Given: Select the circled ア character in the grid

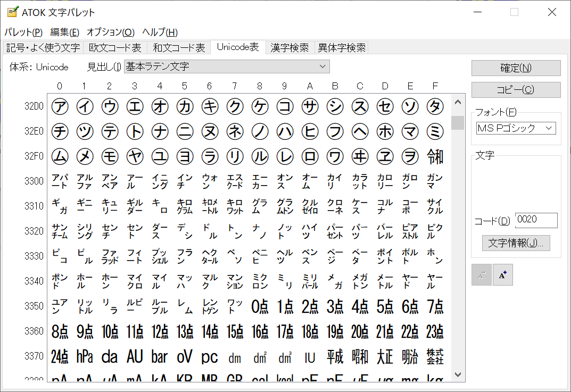Looking at the screenshot, I should pos(60,106).
